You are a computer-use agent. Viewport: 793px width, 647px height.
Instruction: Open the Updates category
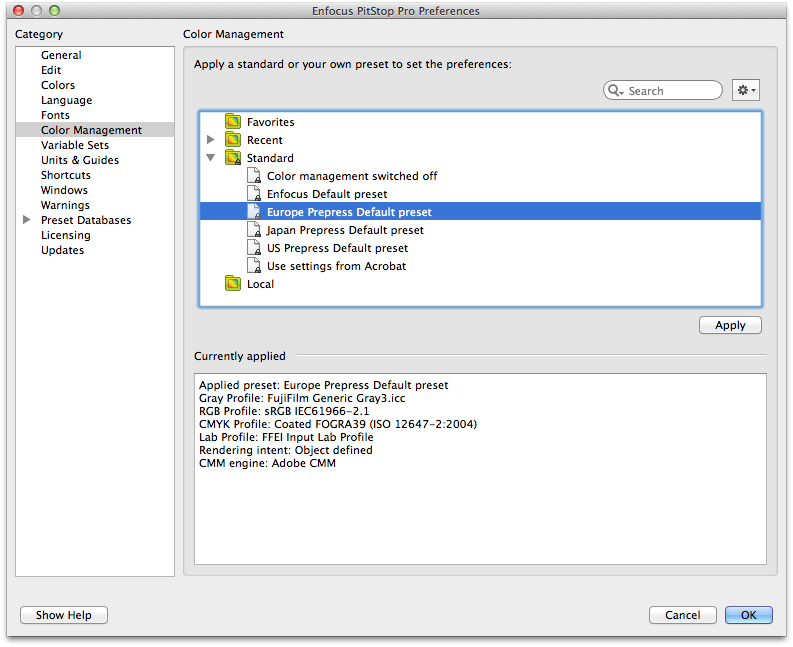[x=63, y=250]
